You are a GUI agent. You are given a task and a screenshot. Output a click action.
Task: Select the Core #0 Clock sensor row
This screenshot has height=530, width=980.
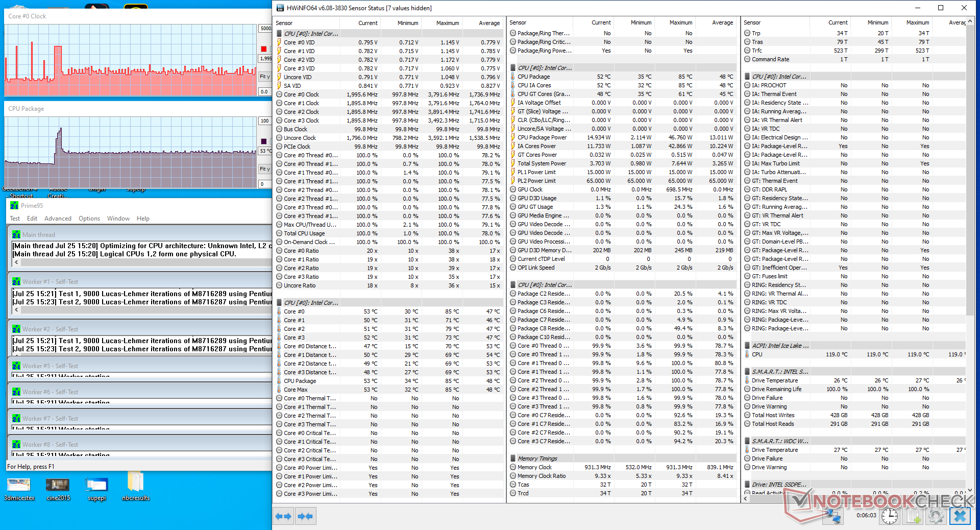(x=389, y=94)
